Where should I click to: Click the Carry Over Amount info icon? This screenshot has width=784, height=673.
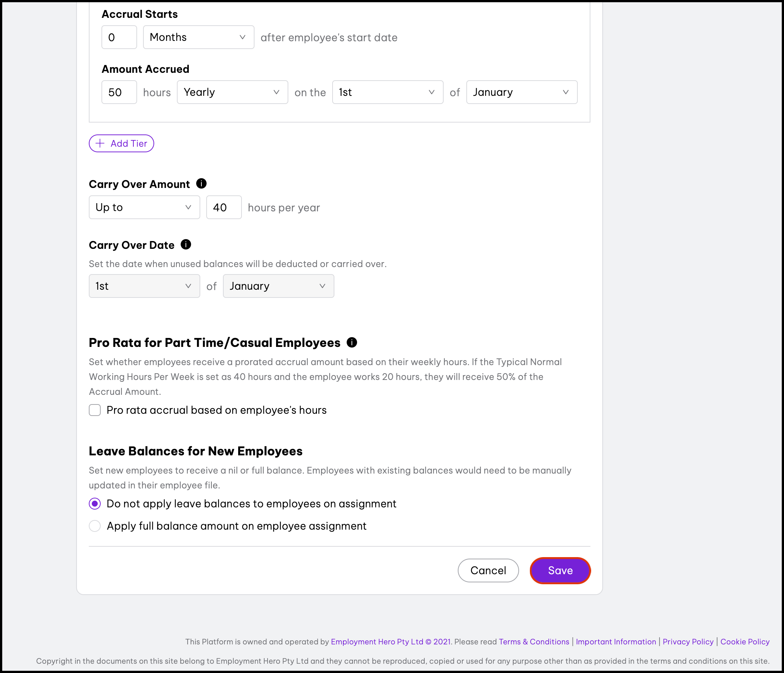(x=201, y=183)
